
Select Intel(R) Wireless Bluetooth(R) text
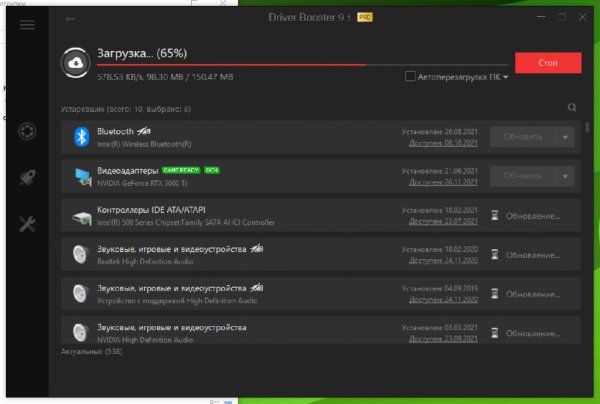(x=144, y=144)
